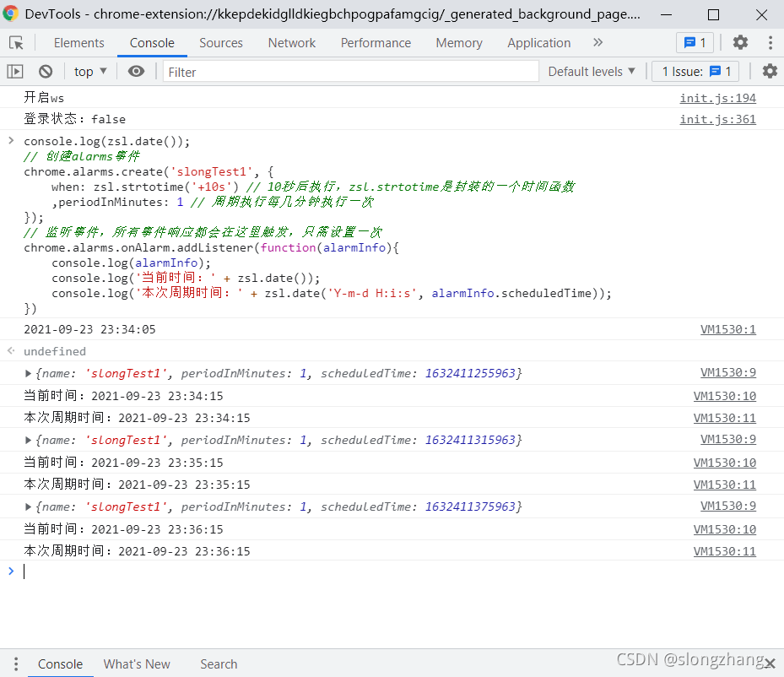Show more tabs with the double-chevron
784x677 pixels.
pyautogui.click(x=598, y=42)
